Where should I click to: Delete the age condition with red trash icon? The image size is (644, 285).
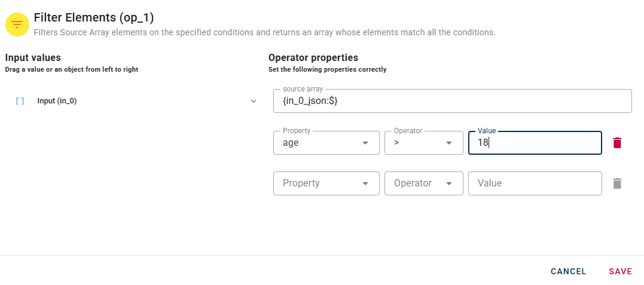[617, 143]
